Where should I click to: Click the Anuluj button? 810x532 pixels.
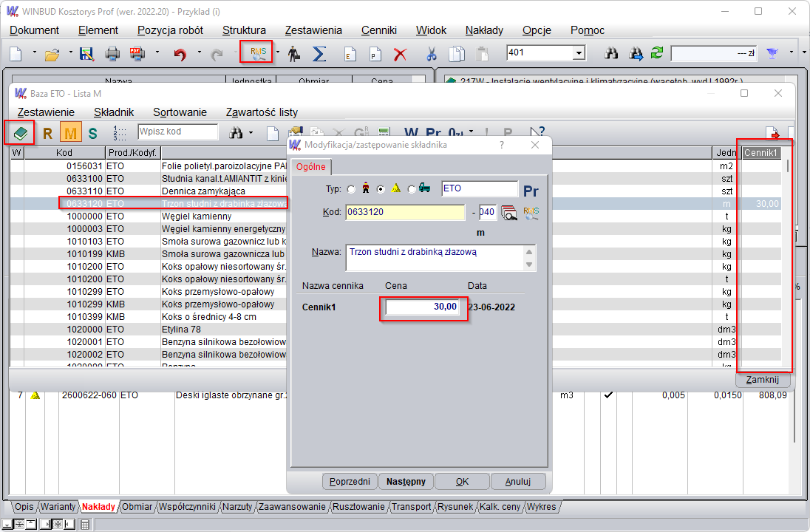point(517,481)
